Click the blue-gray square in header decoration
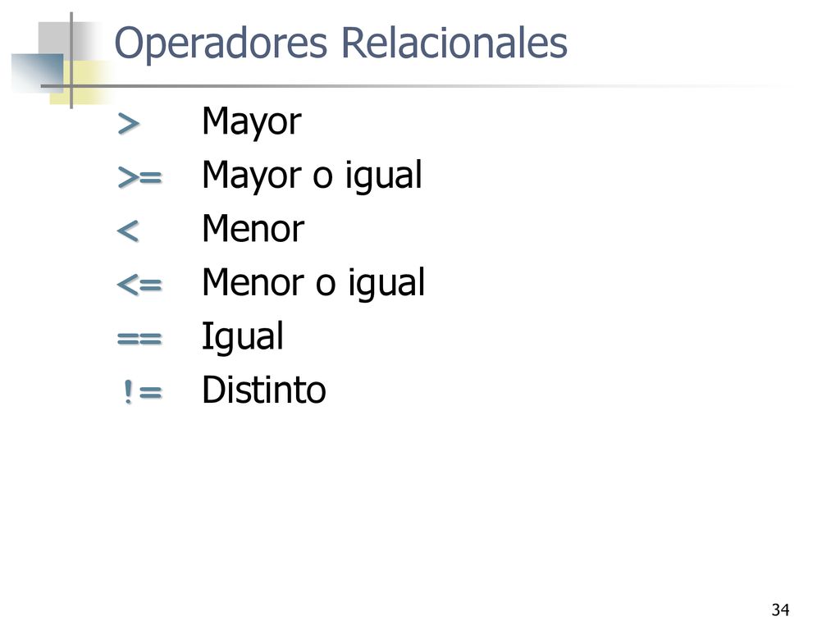The width and height of the screenshot is (840, 630). pos(38,72)
